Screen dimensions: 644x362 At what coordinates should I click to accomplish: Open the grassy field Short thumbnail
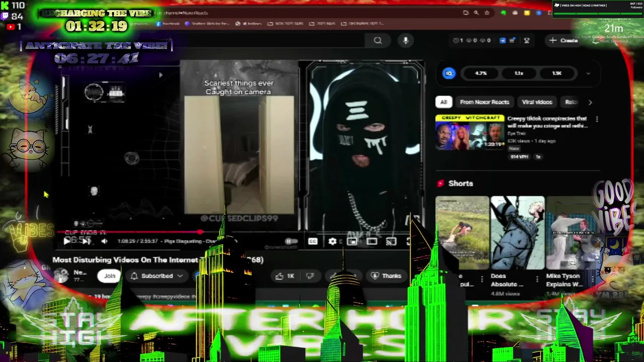tap(462, 232)
